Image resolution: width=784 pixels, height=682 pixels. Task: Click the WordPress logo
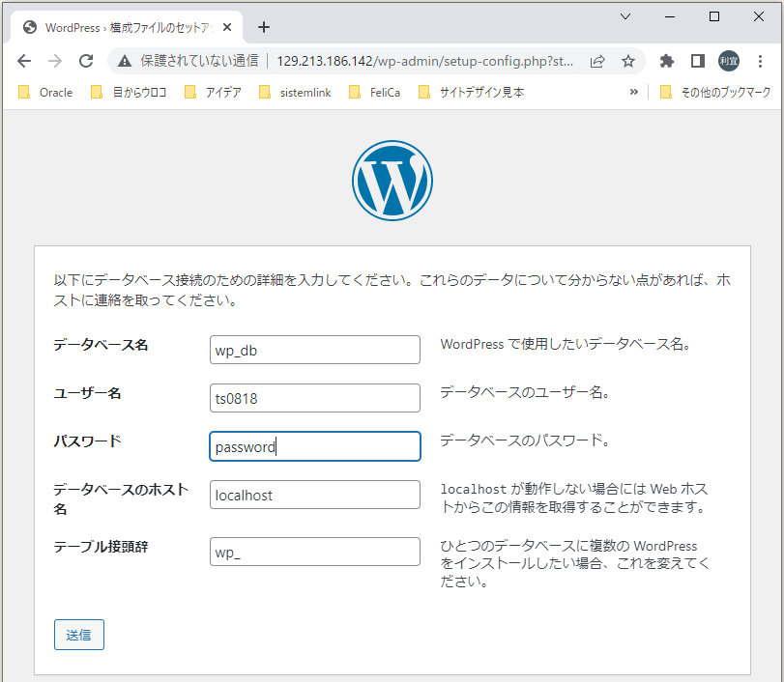pyautogui.click(x=392, y=181)
